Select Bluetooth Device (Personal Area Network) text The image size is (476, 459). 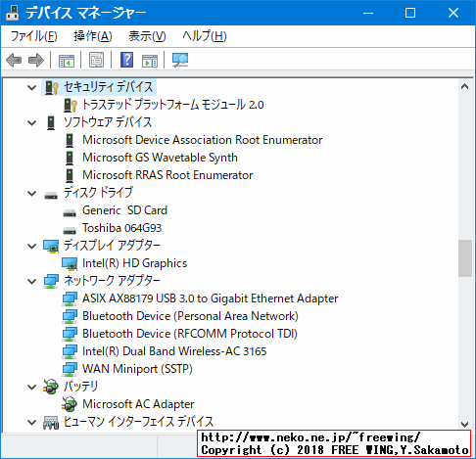(x=190, y=316)
